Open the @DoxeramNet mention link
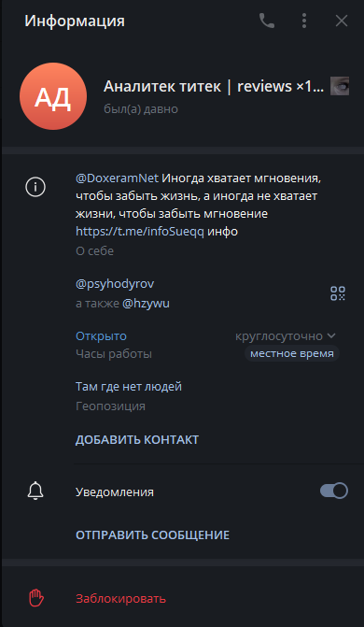Screen dimensions: 364x627 pyautogui.click(x=117, y=178)
